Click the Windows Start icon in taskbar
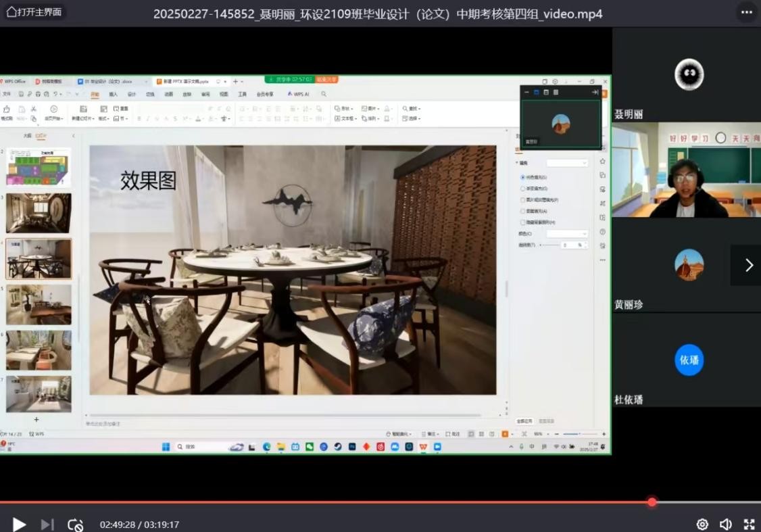The height and width of the screenshot is (532, 761). (x=166, y=447)
